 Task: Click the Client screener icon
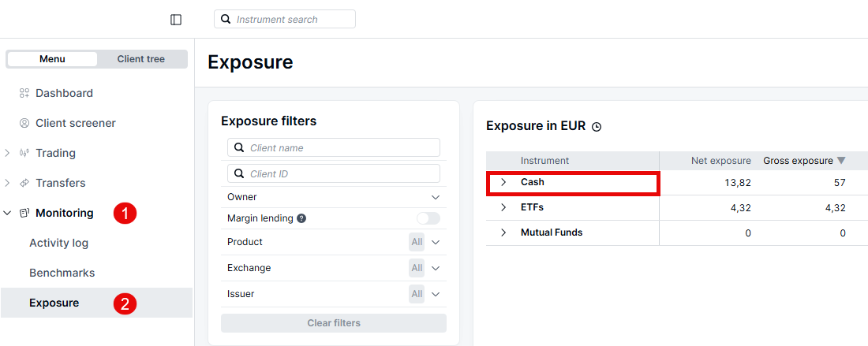pyautogui.click(x=24, y=123)
